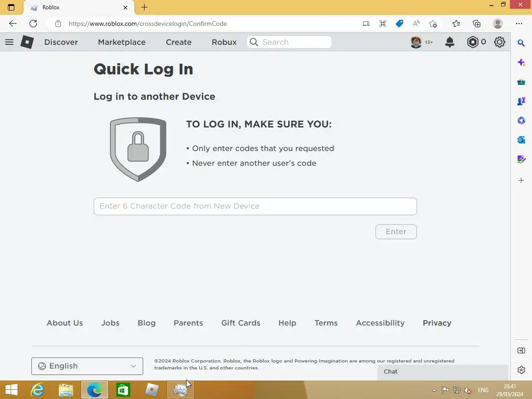Open the About Us footer link
Viewport: 532px width, 399px height.
(65, 323)
